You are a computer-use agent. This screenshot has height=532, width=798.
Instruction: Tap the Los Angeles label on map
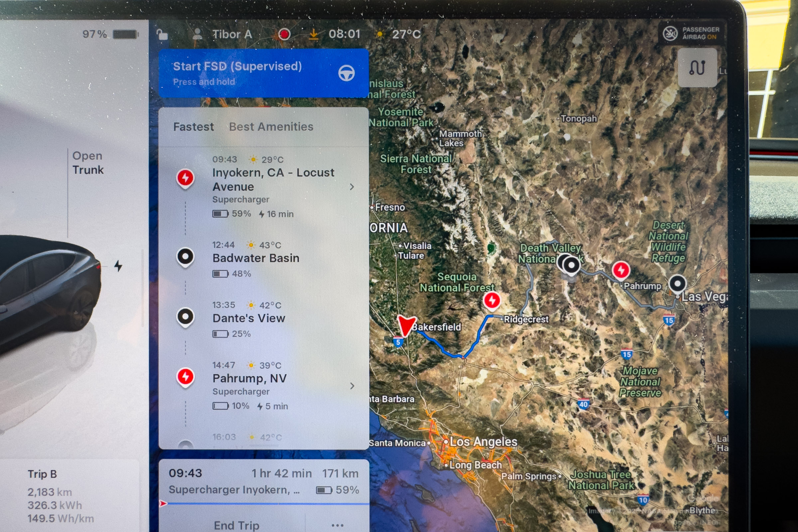click(483, 442)
